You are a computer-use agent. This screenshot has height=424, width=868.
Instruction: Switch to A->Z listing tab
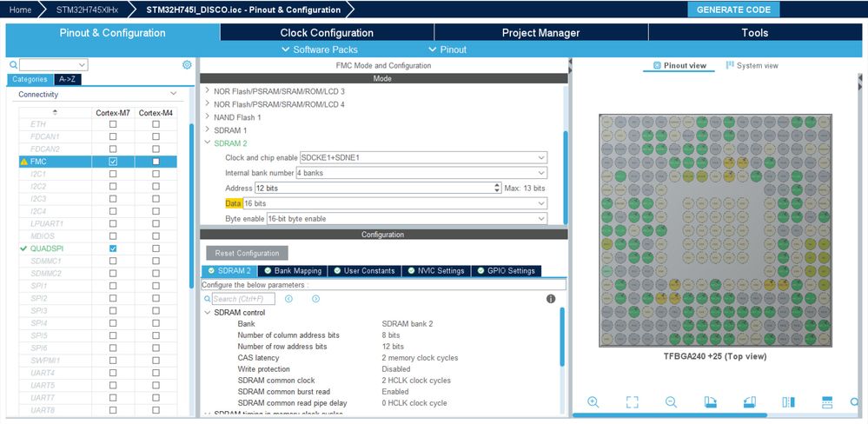pyautogui.click(x=68, y=79)
